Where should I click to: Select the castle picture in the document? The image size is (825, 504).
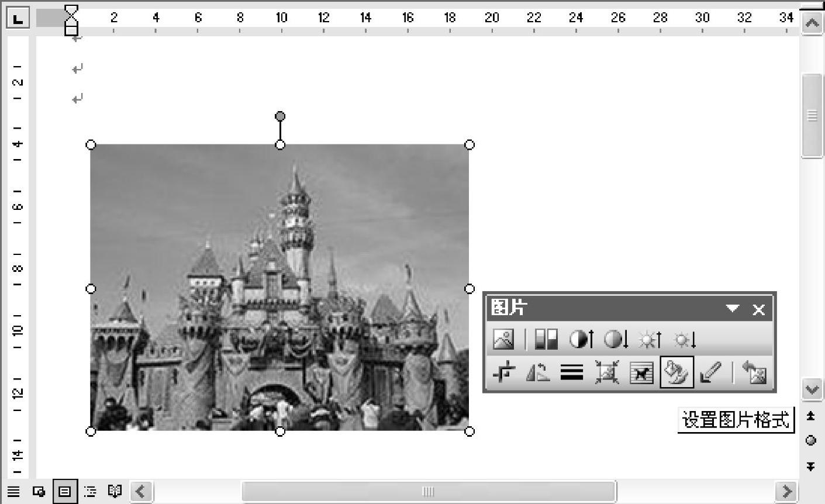click(280, 288)
